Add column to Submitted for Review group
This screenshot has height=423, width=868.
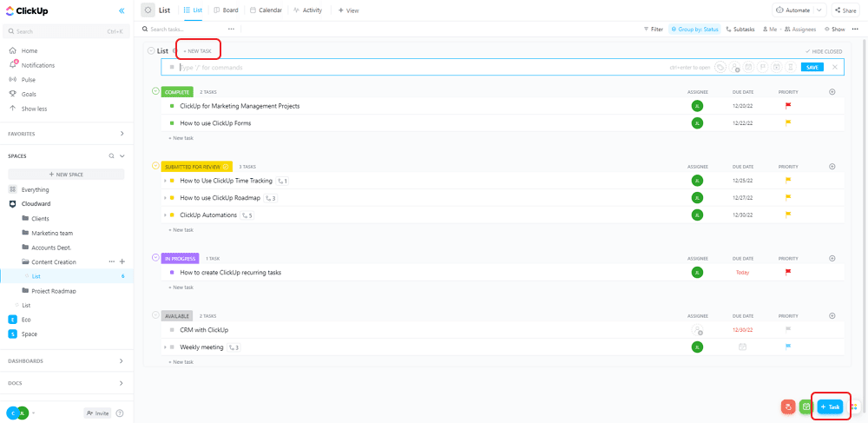(x=832, y=166)
